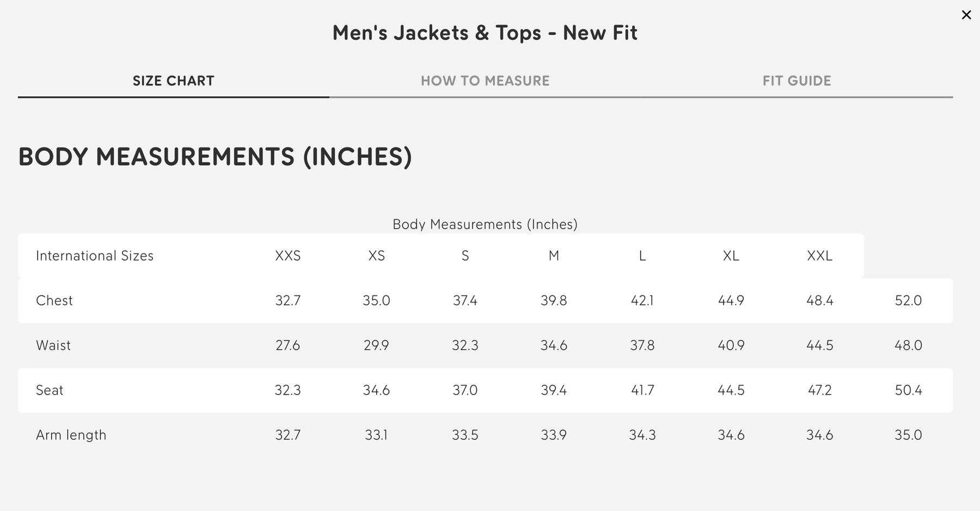This screenshot has width=980, height=511.
Task: Click the 33.9 value in Arm length row
Action: coord(554,435)
